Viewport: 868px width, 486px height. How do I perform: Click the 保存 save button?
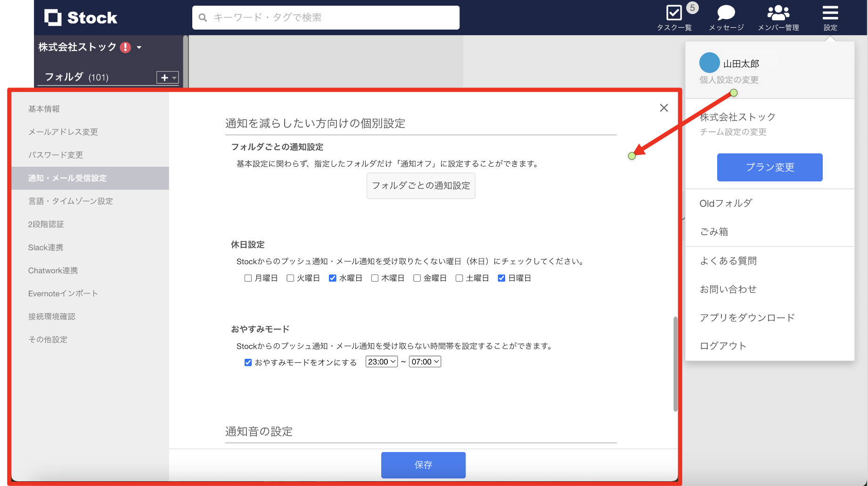pos(423,465)
